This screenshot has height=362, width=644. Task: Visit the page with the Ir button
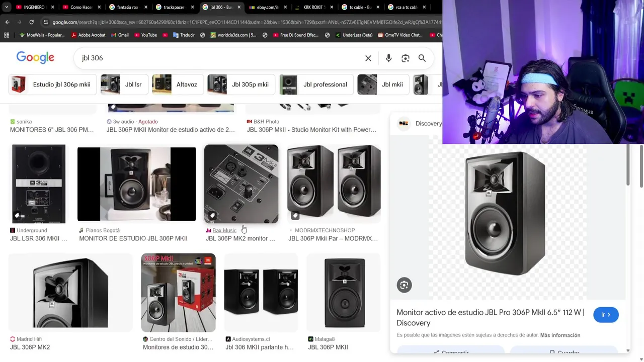(x=606, y=315)
